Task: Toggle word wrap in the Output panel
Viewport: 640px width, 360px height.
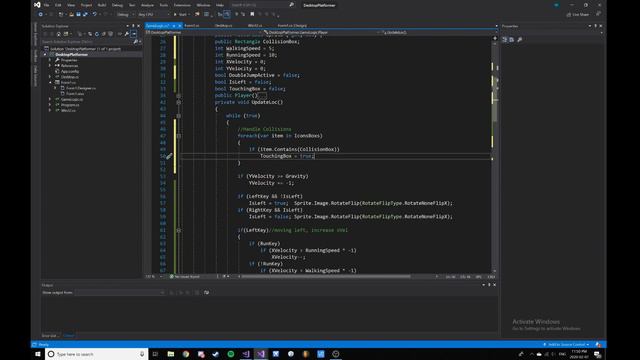Action: 207,293
